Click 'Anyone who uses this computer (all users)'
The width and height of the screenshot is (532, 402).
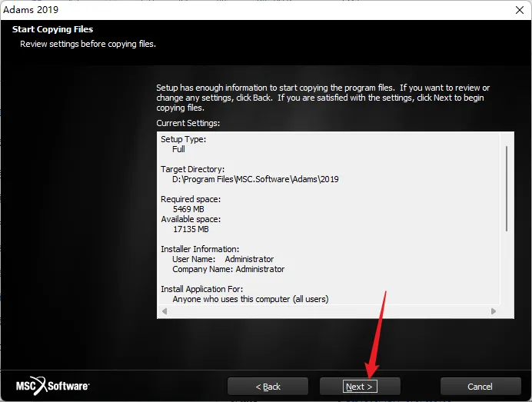(x=251, y=299)
